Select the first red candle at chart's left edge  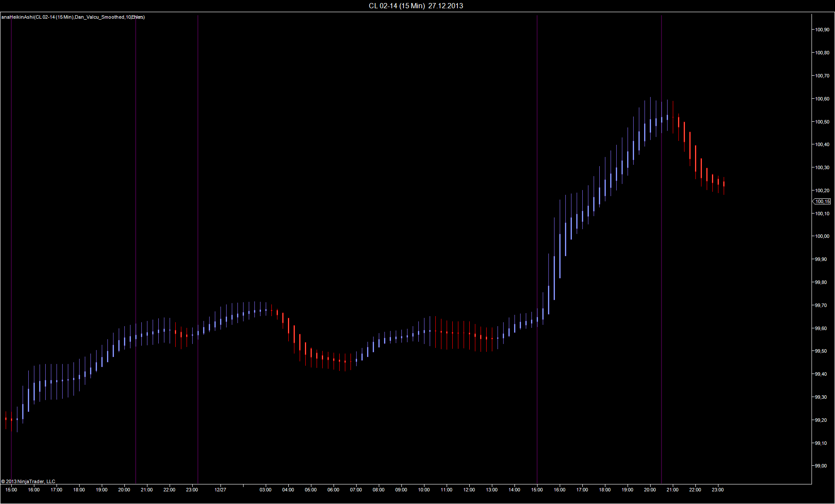[6, 419]
